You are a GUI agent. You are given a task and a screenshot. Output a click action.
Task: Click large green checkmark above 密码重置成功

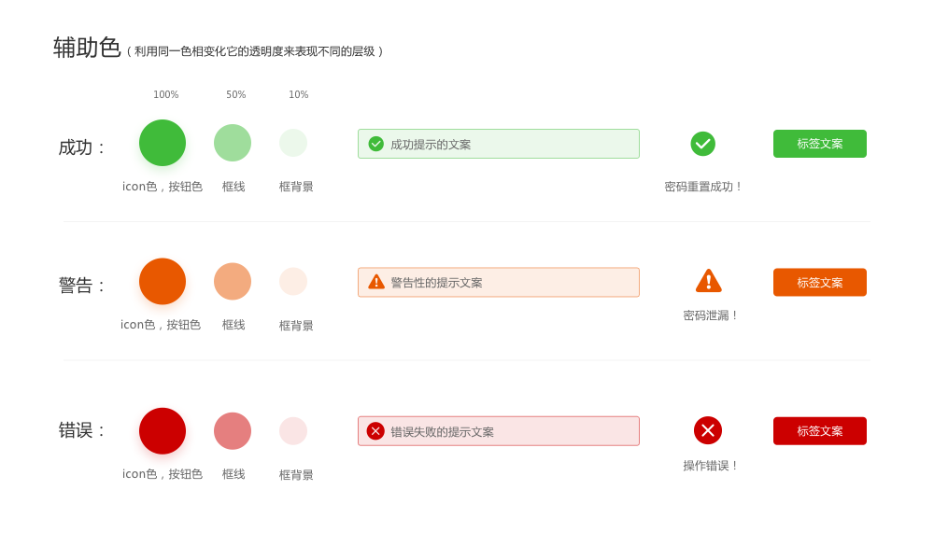click(x=703, y=144)
